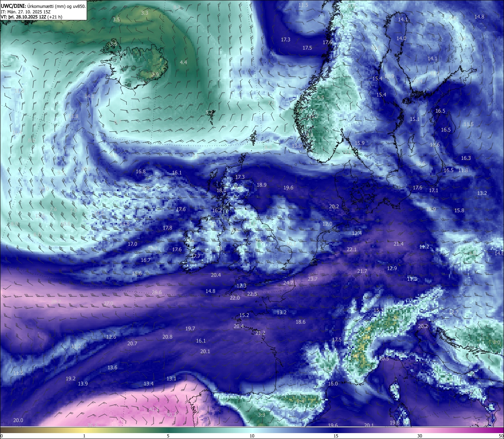Click the "IT: Mán. 27. 10. 2025 15Z" line

point(26,12)
